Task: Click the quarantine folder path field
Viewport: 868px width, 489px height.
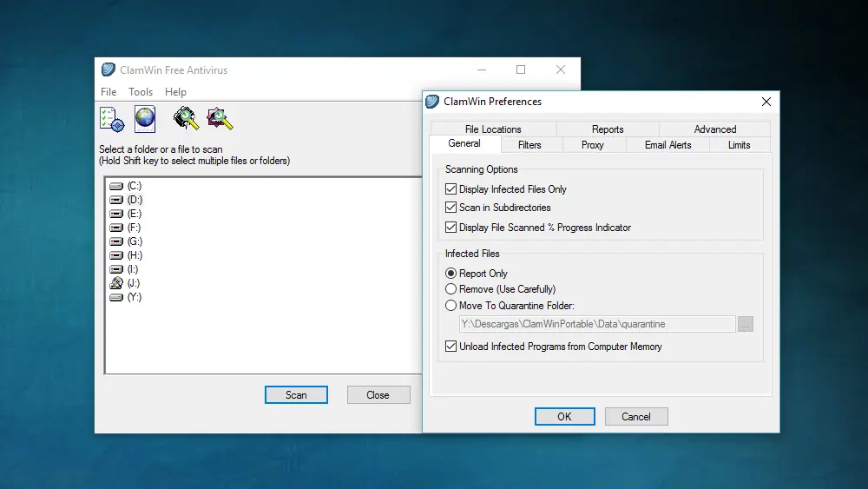Action: (x=597, y=324)
